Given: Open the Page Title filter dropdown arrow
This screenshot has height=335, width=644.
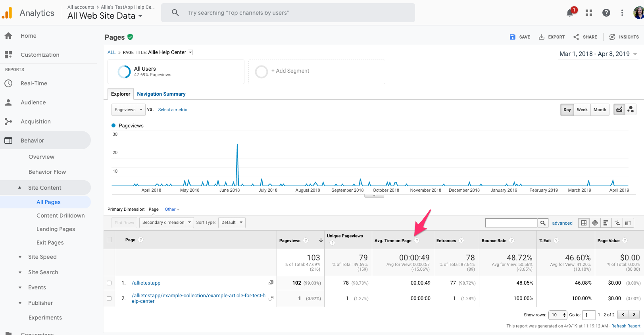Looking at the screenshot, I should point(190,52).
